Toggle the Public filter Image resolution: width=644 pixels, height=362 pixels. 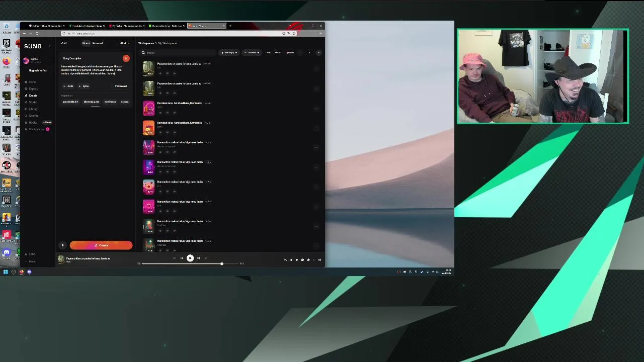[278, 53]
